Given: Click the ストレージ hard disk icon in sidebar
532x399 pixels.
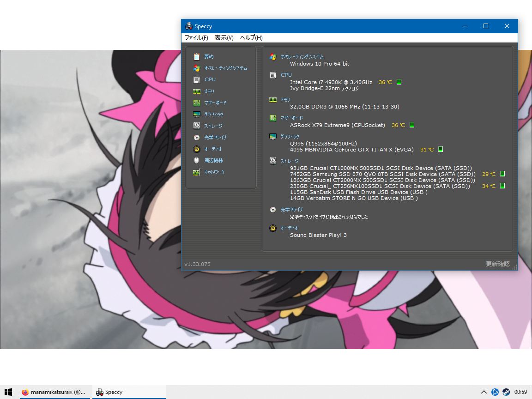Looking at the screenshot, I should pyautogui.click(x=196, y=126).
